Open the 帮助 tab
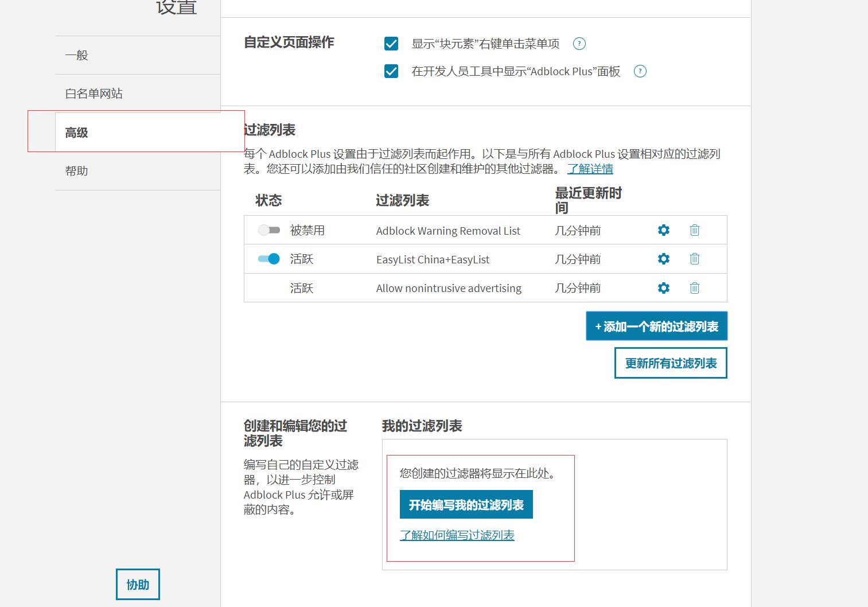The image size is (868, 607). (x=138, y=171)
